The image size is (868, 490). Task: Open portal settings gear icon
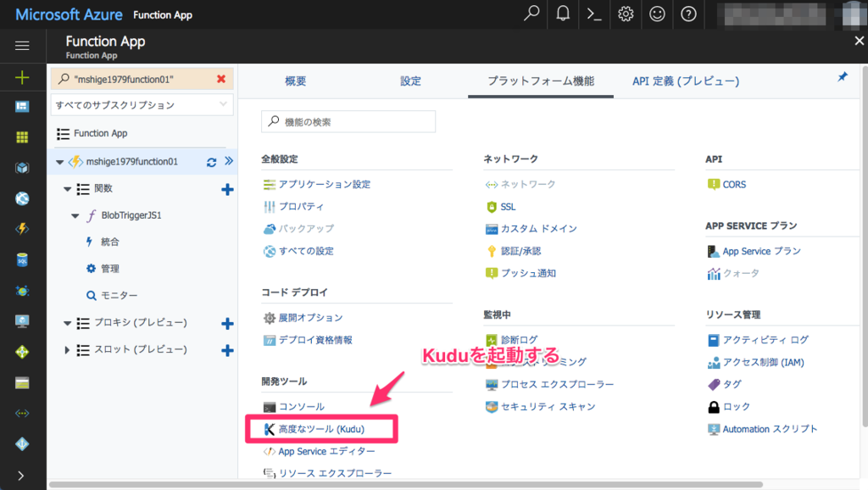click(626, 14)
